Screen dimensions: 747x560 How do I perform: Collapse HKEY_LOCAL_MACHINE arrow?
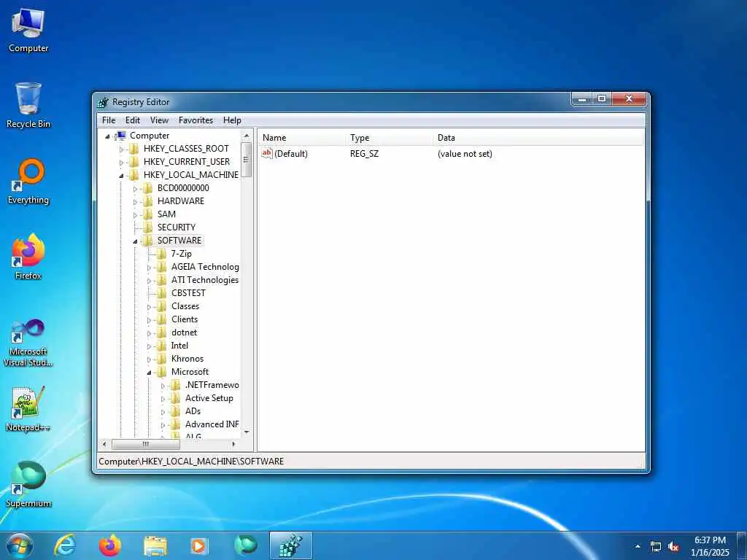(x=121, y=175)
